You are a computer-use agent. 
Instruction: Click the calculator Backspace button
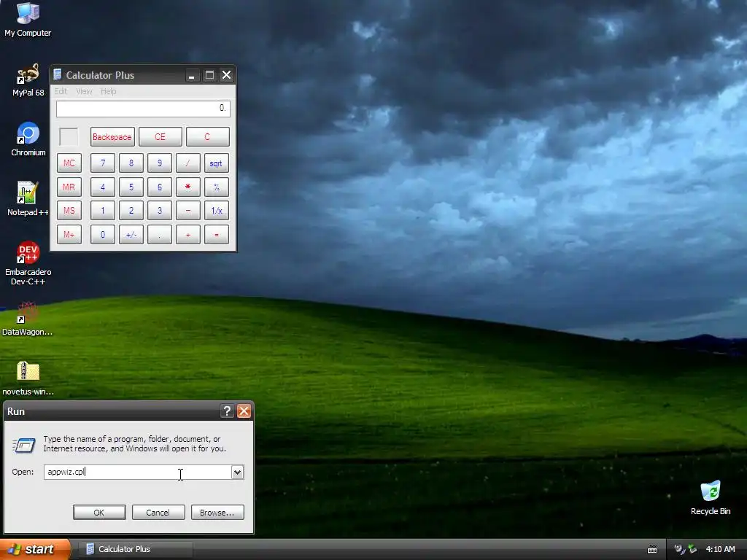coord(112,136)
